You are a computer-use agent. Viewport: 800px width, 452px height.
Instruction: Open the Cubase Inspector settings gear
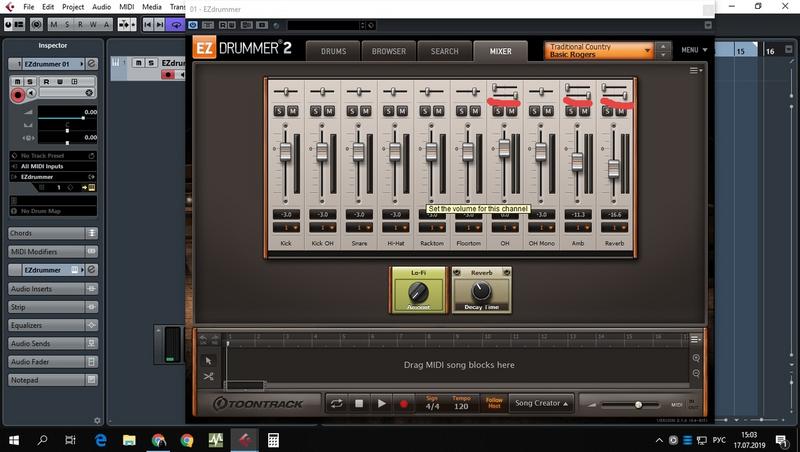point(97,420)
